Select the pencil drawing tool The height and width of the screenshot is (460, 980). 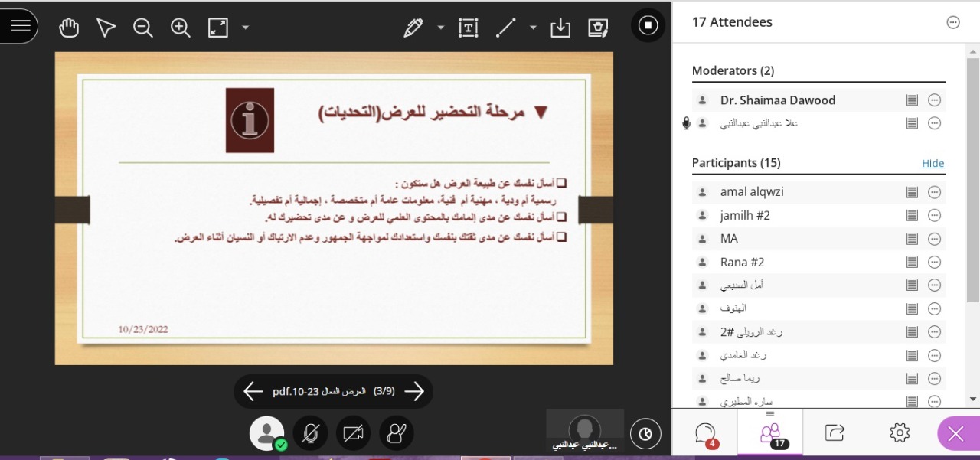tap(413, 28)
